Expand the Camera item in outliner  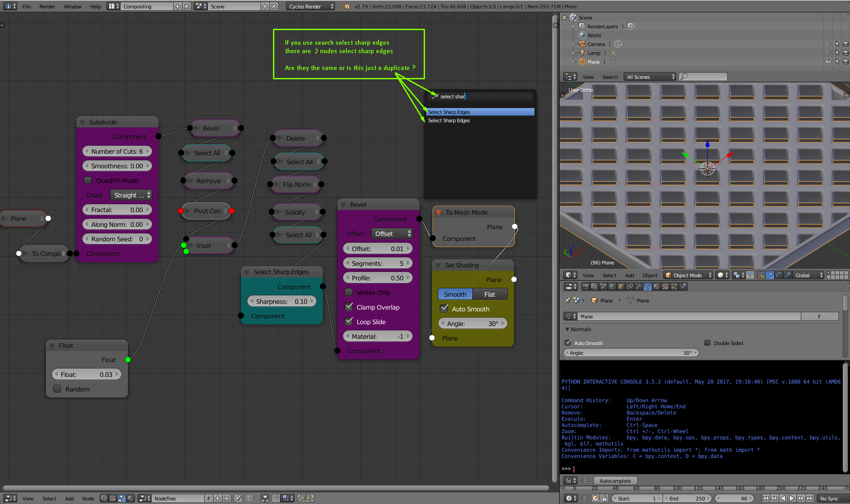tap(573, 44)
